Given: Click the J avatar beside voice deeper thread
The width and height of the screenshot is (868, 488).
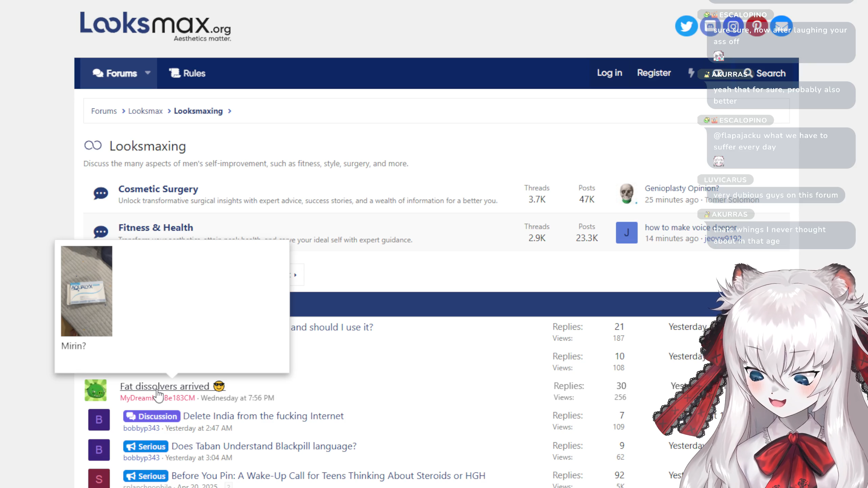Looking at the screenshot, I should 627,232.
